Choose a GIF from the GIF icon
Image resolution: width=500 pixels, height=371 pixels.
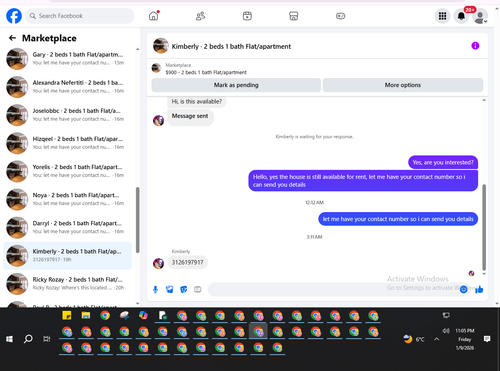click(198, 289)
